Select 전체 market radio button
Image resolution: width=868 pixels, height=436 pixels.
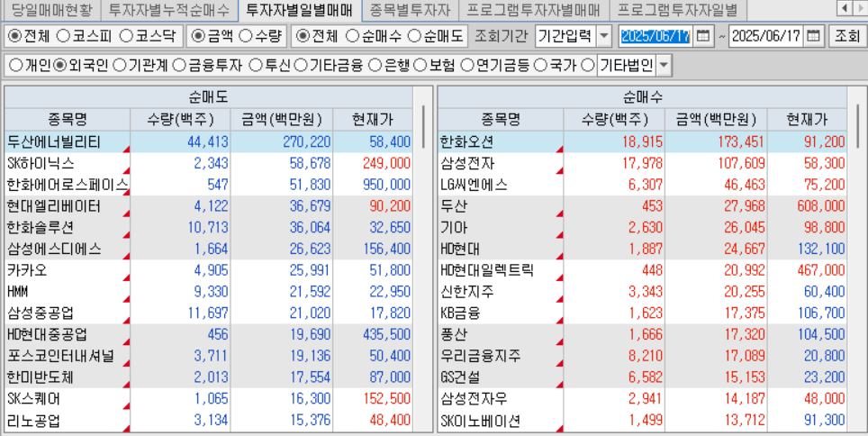15,37
